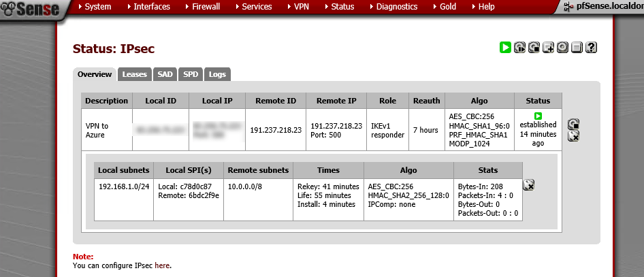Click the Reauth column header
The height and width of the screenshot is (277, 644).
click(427, 101)
